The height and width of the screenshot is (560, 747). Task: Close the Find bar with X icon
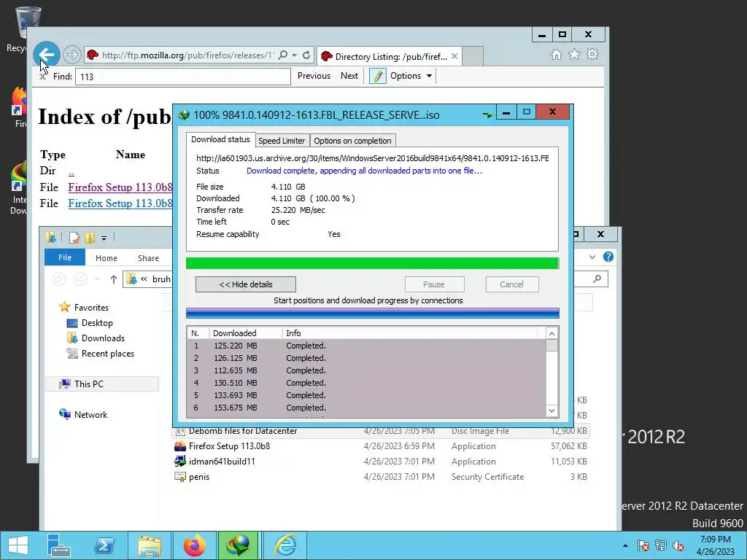click(x=43, y=76)
